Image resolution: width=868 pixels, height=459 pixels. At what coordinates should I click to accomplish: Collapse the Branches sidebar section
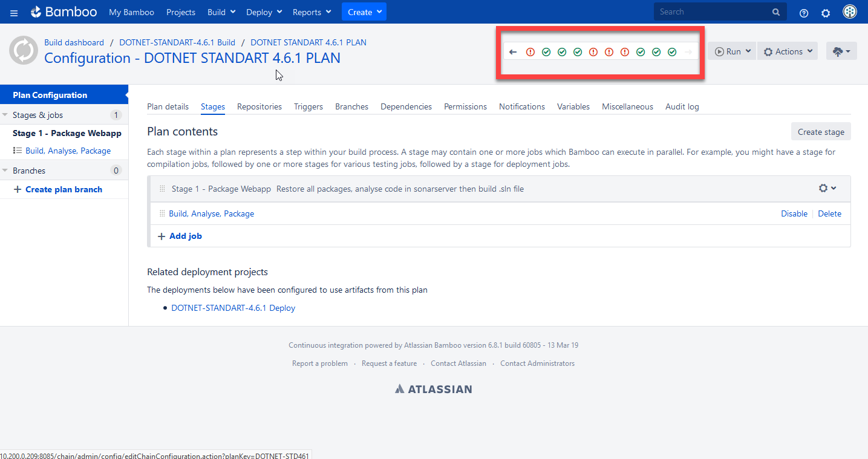coord(6,171)
